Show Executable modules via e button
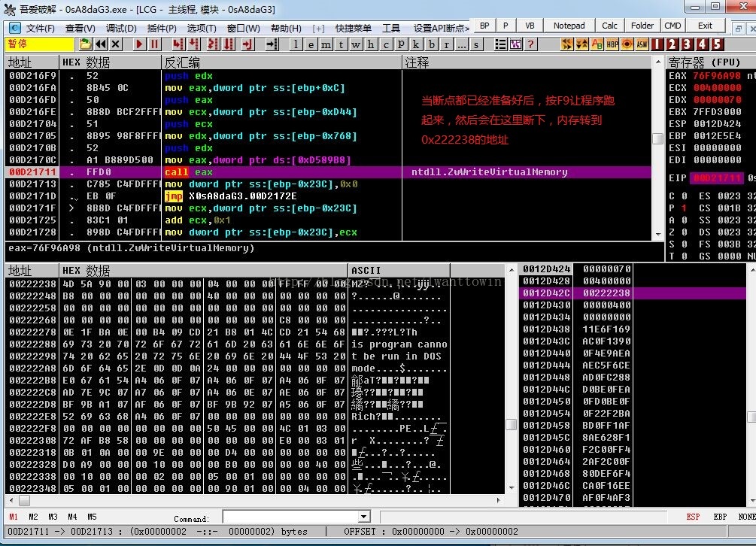Viewport: 756px width, 546px height. click(x=311, y=44)
